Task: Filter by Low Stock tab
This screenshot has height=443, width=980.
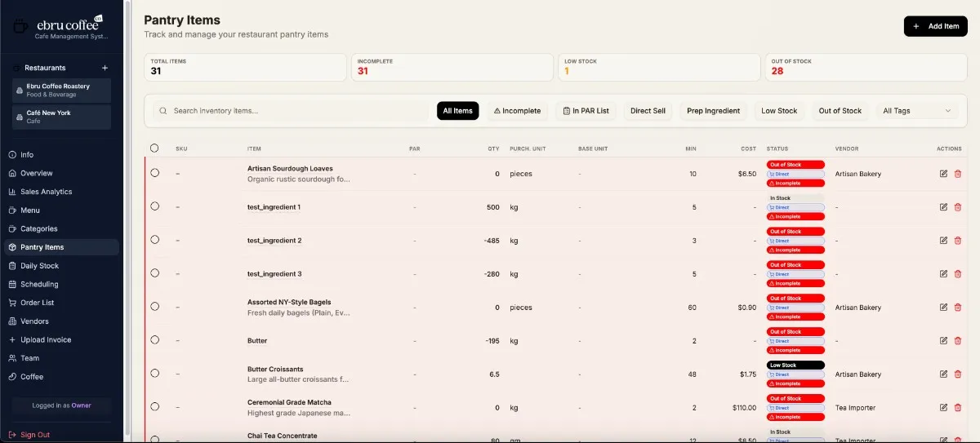Action: tap(778, 111)
